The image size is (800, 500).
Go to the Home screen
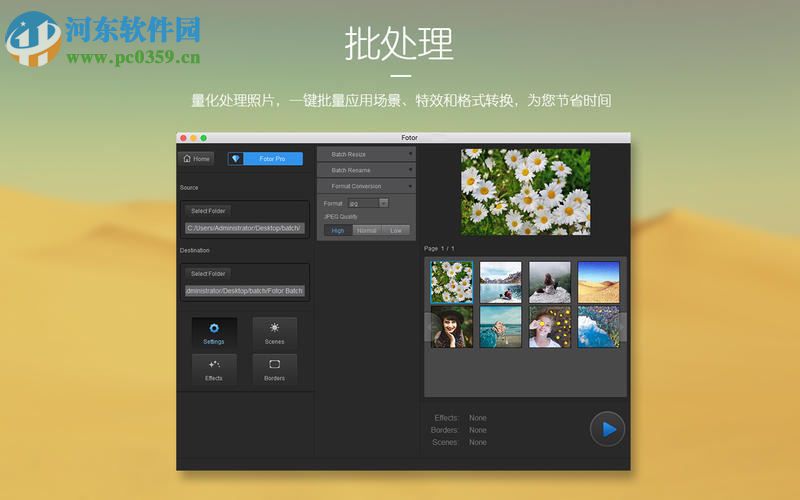pos(196,159)
